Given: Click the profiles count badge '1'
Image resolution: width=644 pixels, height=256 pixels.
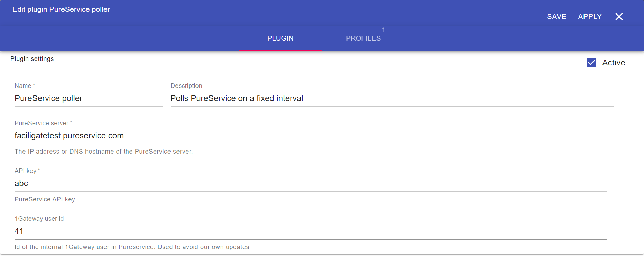Looking at the screenshot, I should [x=383, y=30].
